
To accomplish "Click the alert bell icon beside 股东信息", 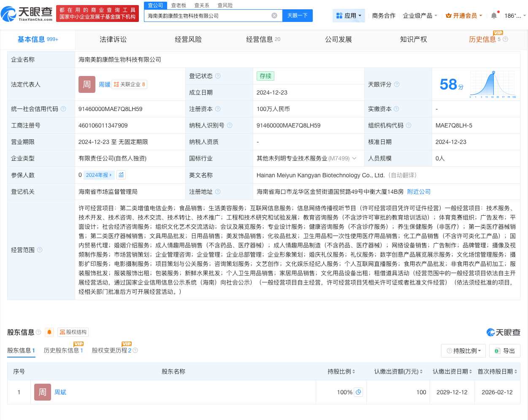I will click(49, 332).
